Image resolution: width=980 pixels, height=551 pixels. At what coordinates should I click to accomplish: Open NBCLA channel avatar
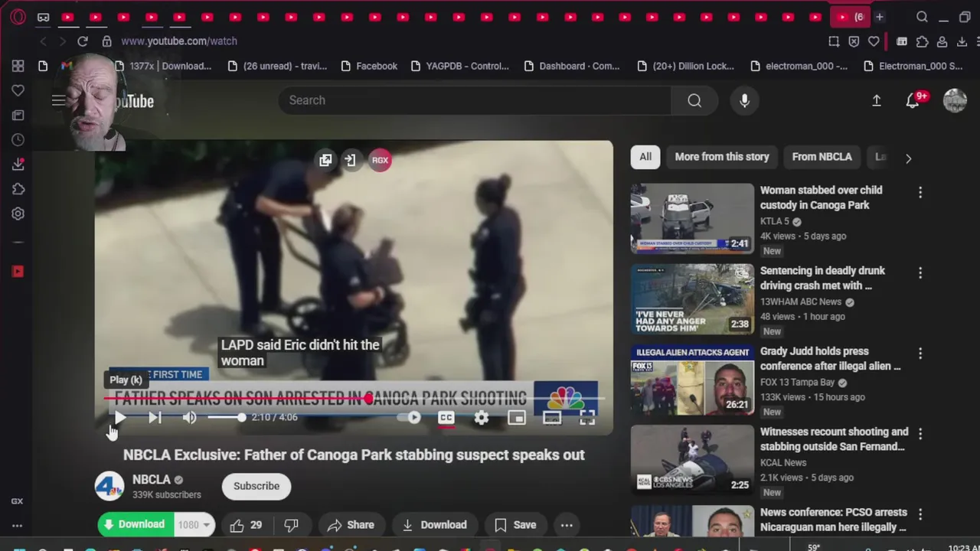(109, 486)
